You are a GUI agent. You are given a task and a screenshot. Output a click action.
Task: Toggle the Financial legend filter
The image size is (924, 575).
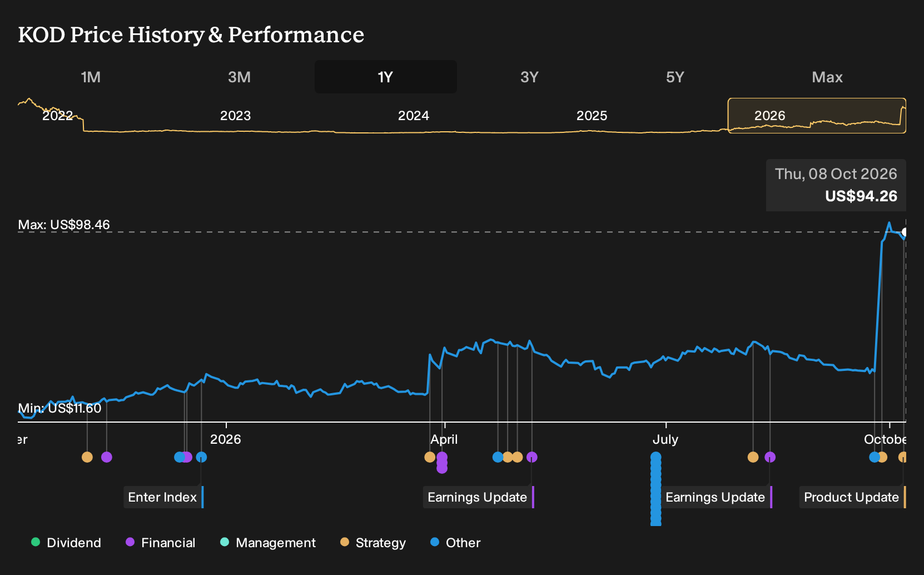[160, 543]
